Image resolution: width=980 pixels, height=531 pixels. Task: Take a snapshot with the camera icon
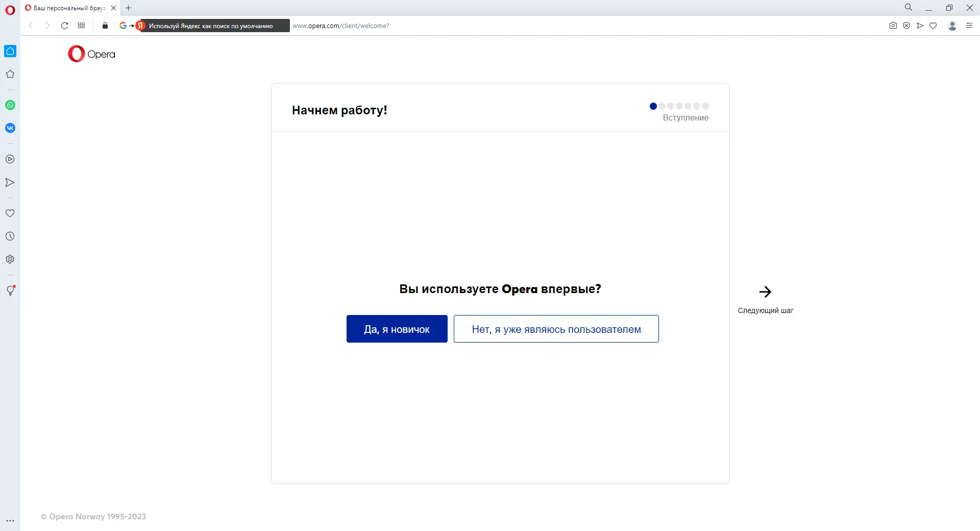pyautogui.click(x=892, y=26)
